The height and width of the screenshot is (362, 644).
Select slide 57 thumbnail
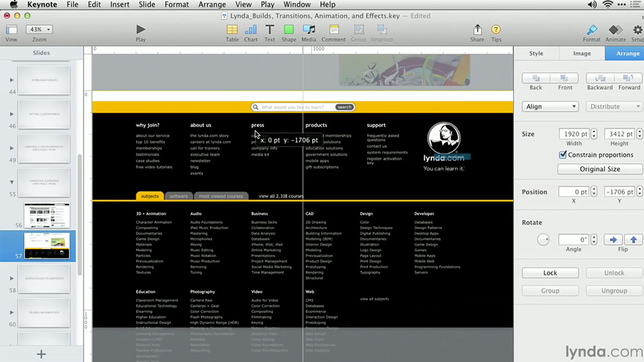tap(47, 246)
